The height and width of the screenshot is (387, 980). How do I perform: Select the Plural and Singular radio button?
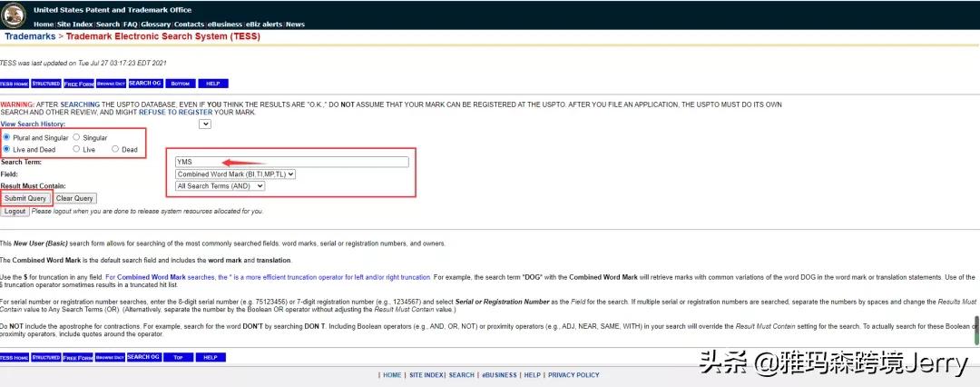[7, 137]
